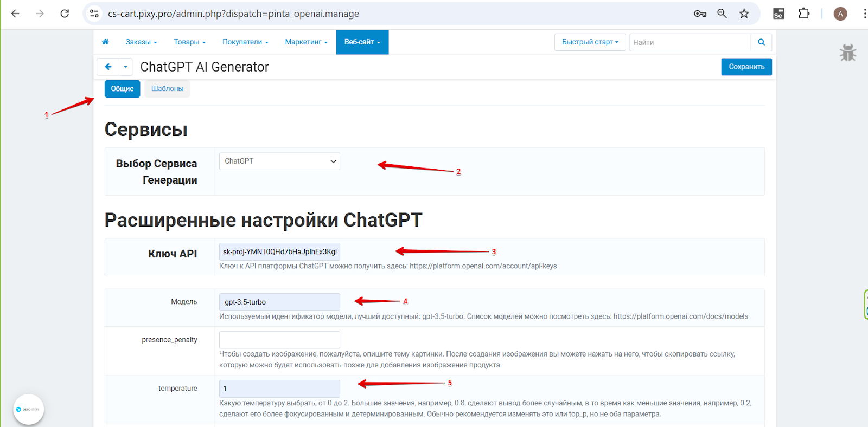Click the Выбор Сервиса Генерации label
868x427 pixels.
tap(156, 172)
